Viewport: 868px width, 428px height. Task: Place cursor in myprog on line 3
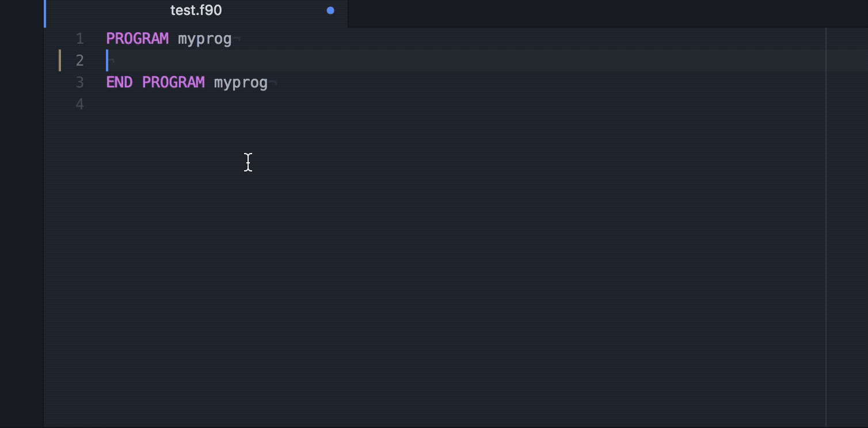point(241,82)
